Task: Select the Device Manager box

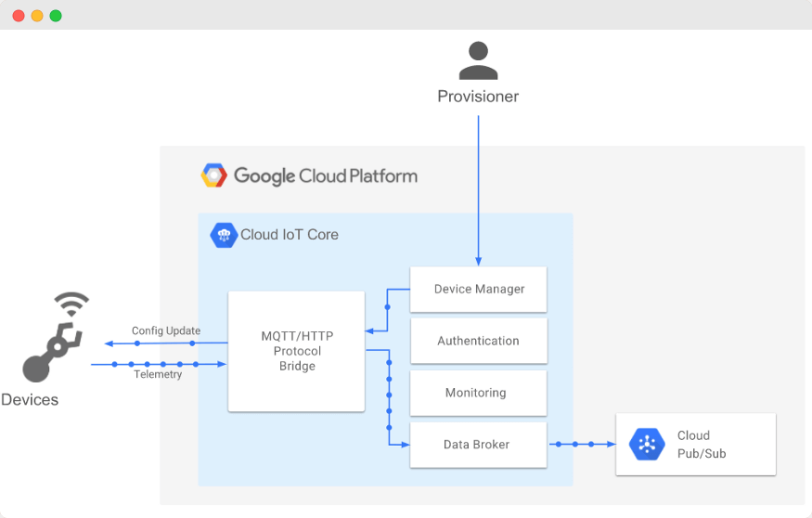Action: click(479, 289)
